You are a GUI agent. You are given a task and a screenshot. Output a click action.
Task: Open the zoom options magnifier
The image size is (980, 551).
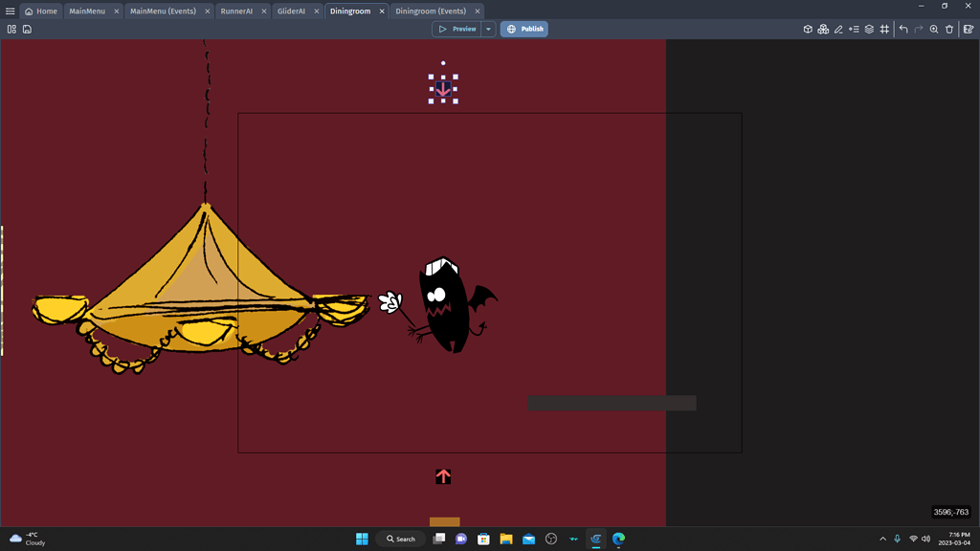pyautogui.click(x=932, y=29)
